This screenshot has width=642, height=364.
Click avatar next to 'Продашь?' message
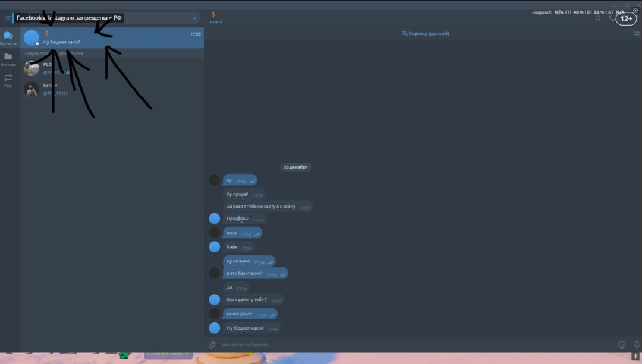(215, 219)
